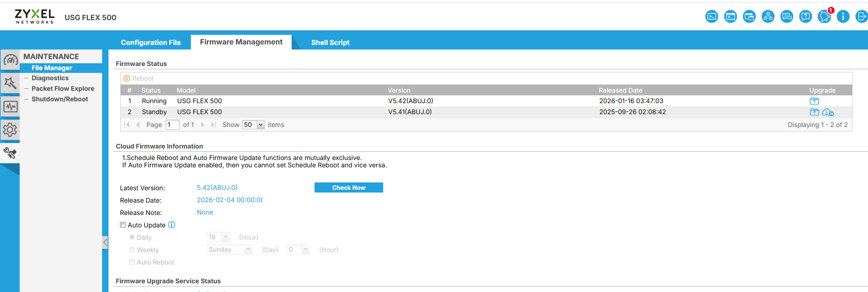Click the MAINTENANCE panel heading

pyautogui.click(x=51, y=56)
